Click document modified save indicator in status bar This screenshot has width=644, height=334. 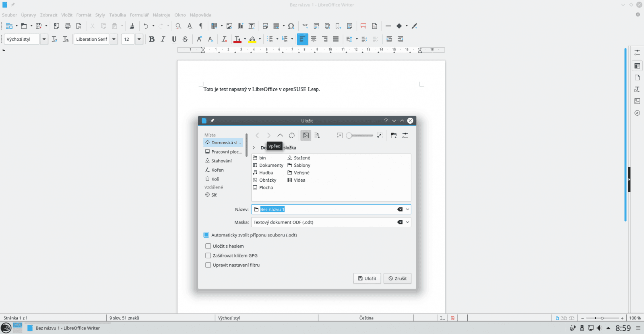[452, 318]
